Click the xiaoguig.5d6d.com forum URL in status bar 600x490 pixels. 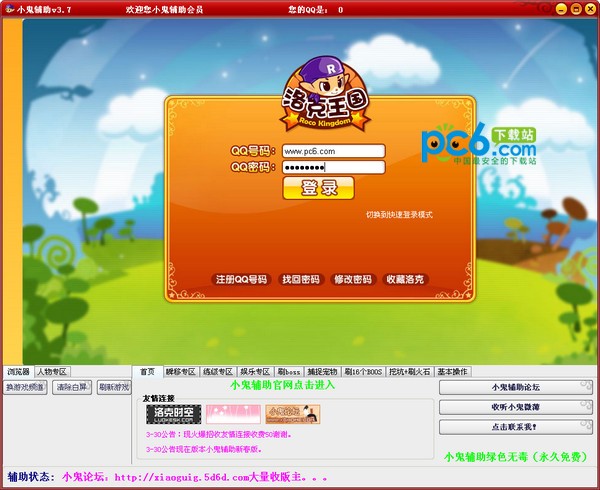pos(182,477)
